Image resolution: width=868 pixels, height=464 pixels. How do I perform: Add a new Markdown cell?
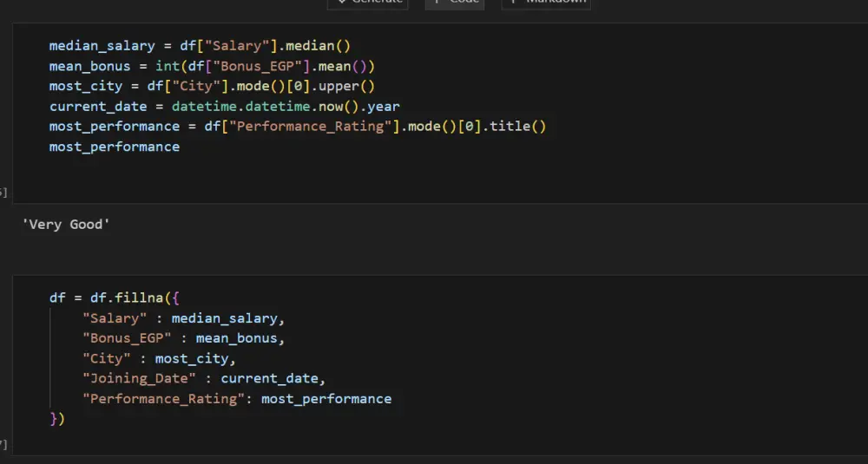click(546, 3)
